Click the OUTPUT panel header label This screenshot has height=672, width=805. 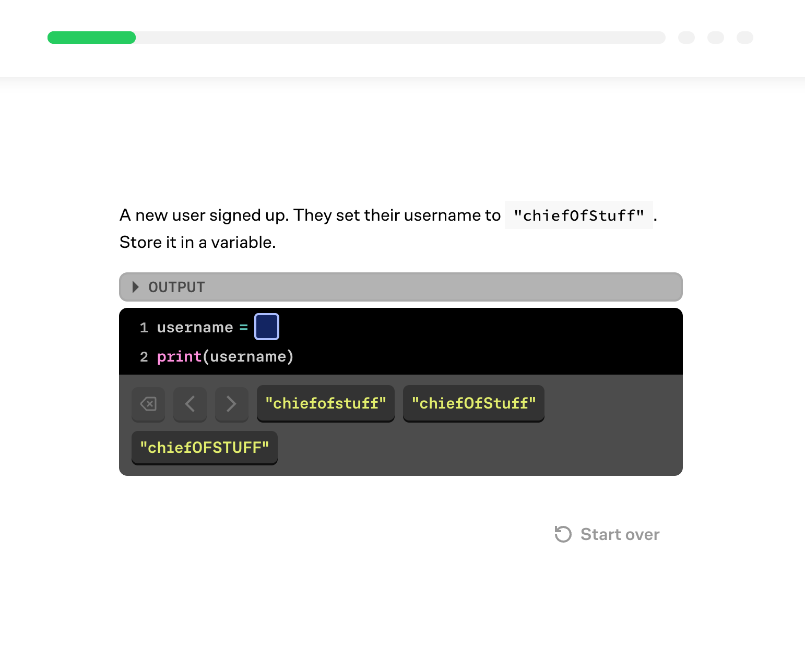coord(176,287)
